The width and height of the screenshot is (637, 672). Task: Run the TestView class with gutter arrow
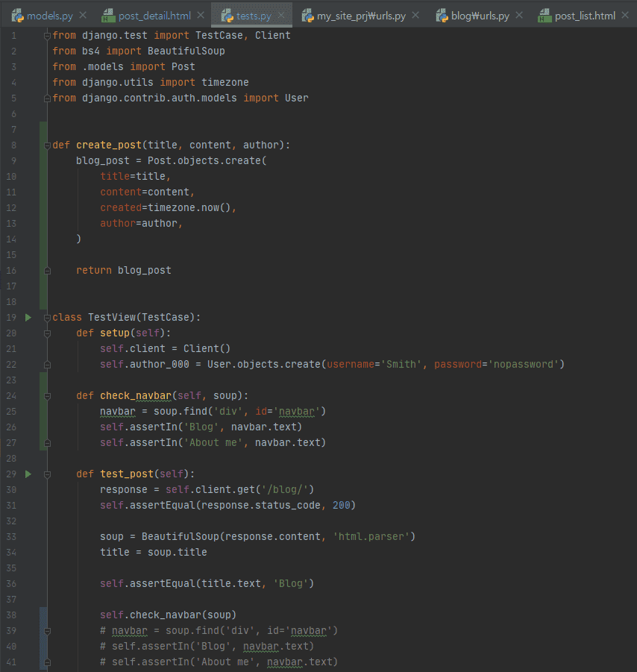[28, 318]
